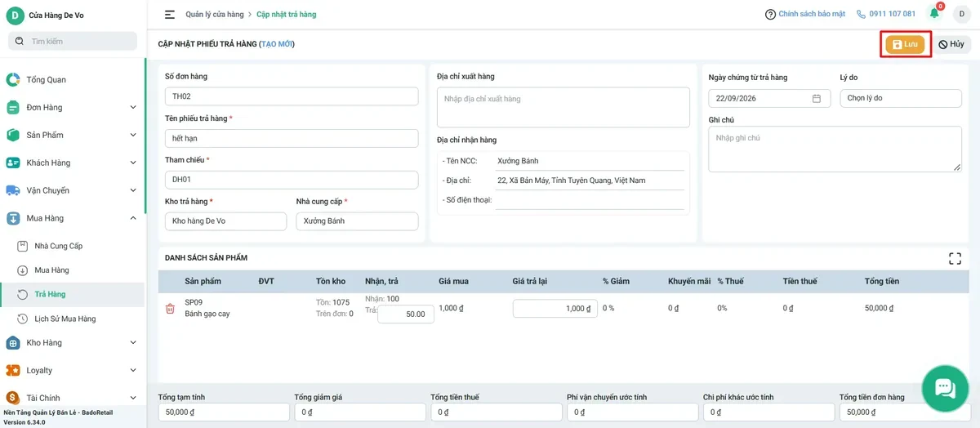Edit the Giá trả lại price field

[x=555, y=309]
